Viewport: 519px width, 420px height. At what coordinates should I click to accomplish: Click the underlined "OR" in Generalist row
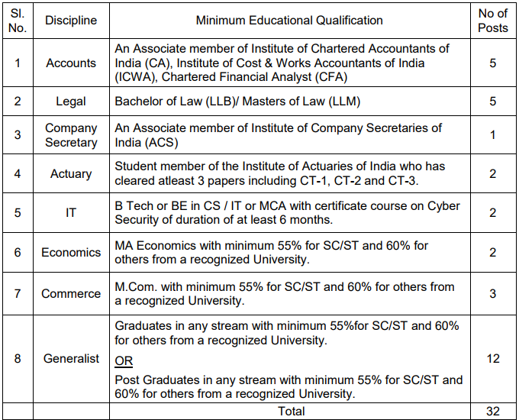coord(124,359)
